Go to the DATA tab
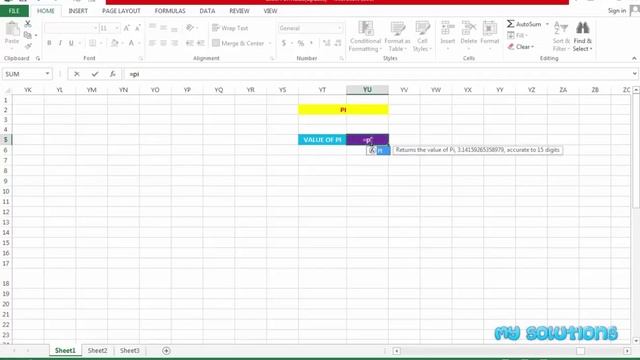Screen dimensions: 640x360 (207, 11)
